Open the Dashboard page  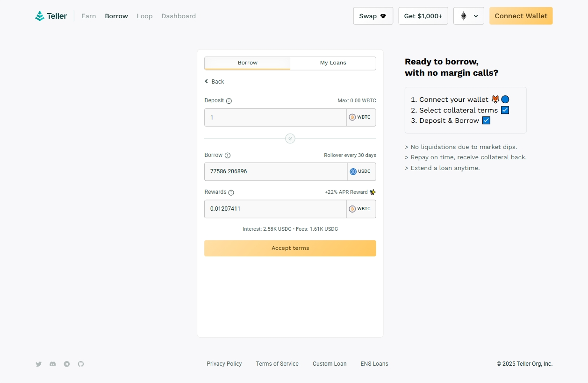[x=179, y=16]
